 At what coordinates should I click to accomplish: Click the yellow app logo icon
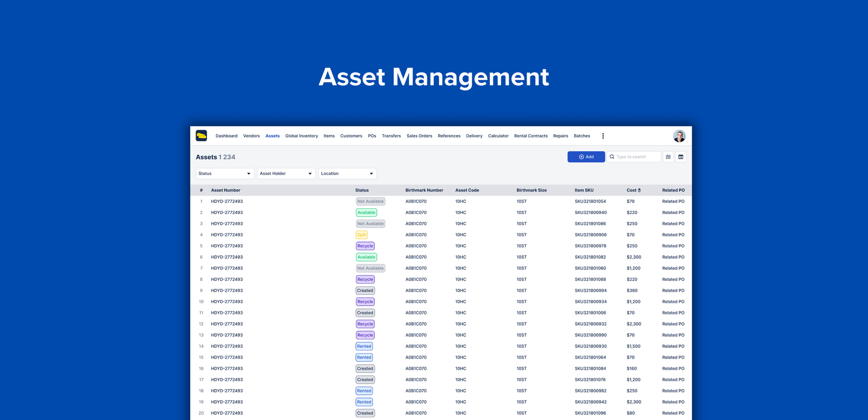pos(201,135)
